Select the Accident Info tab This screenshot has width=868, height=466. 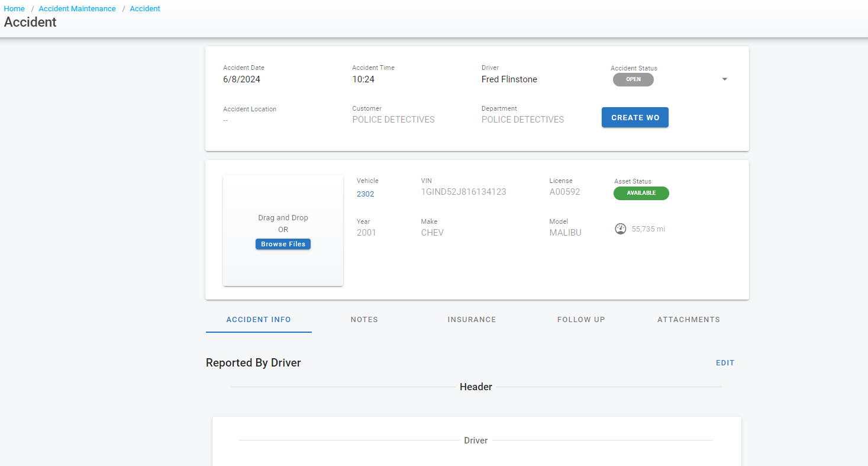click(259, 320)
